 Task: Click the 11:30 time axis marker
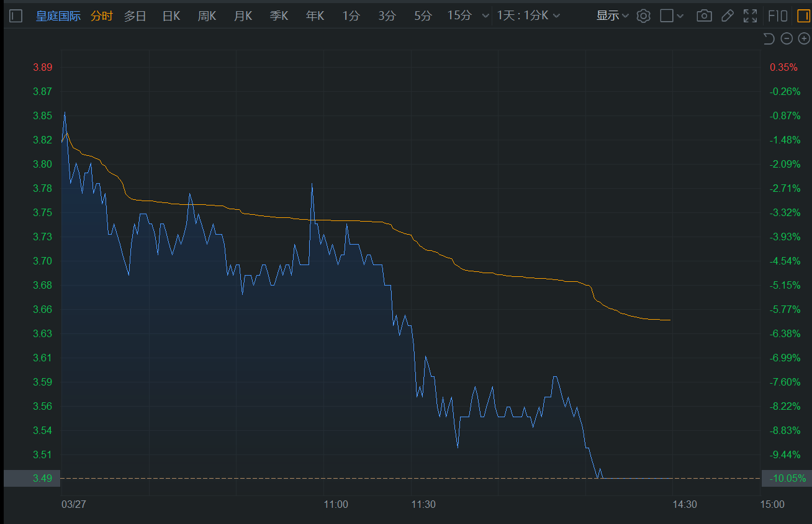point(423,504)
